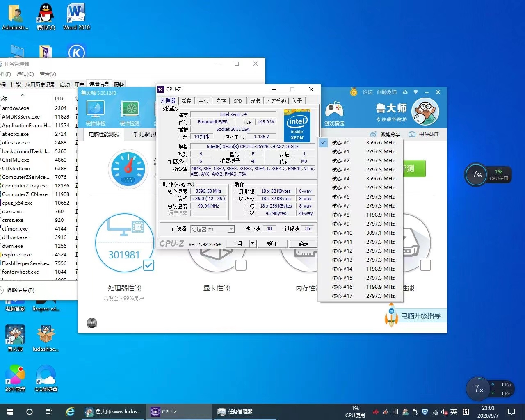Viewport: 525px width, 420px height.
Task: Open the 软件管理 desktop icon
Action: pos(15,378)
